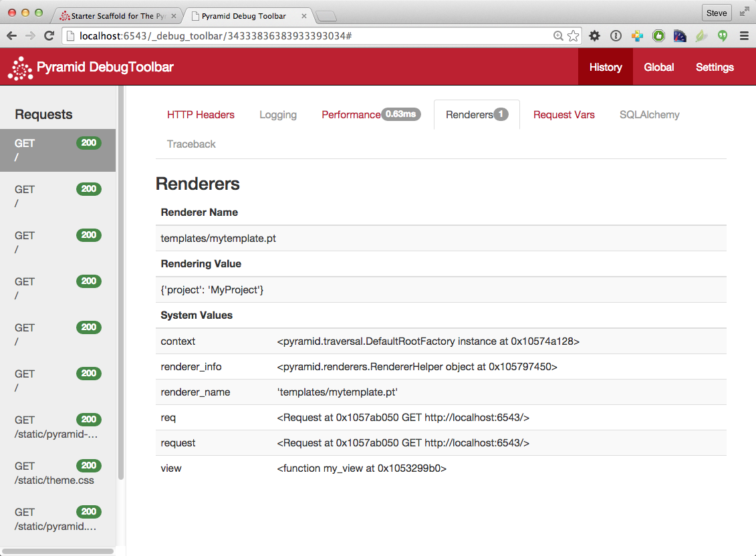Click the green Hangouts quote extension icon
This screenshot has height=556, width=756.
722,36
